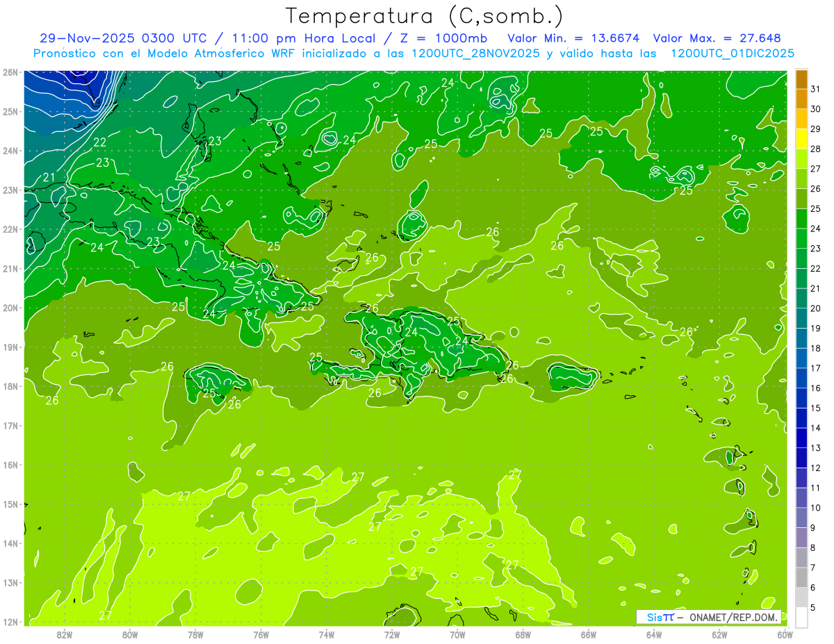The height and width of the screenshot is (644, 834).
Task: Click the color legend value "13"
Action: [x=815, y=448]
